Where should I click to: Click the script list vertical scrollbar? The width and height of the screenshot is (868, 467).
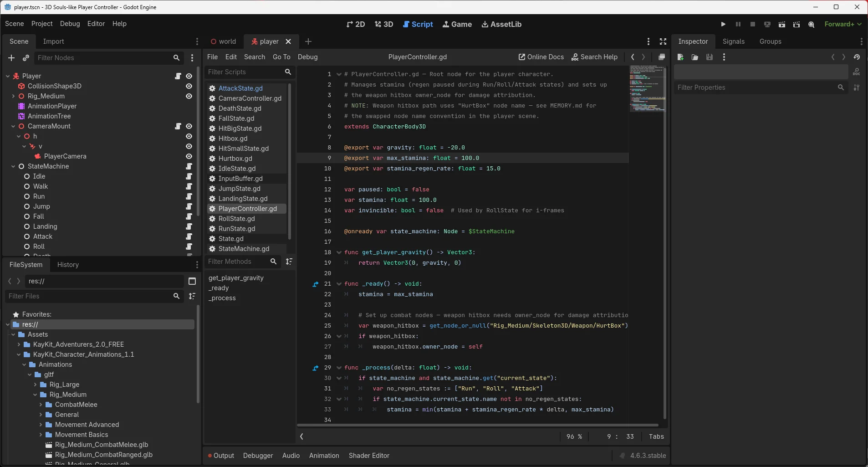click(290, 162)
